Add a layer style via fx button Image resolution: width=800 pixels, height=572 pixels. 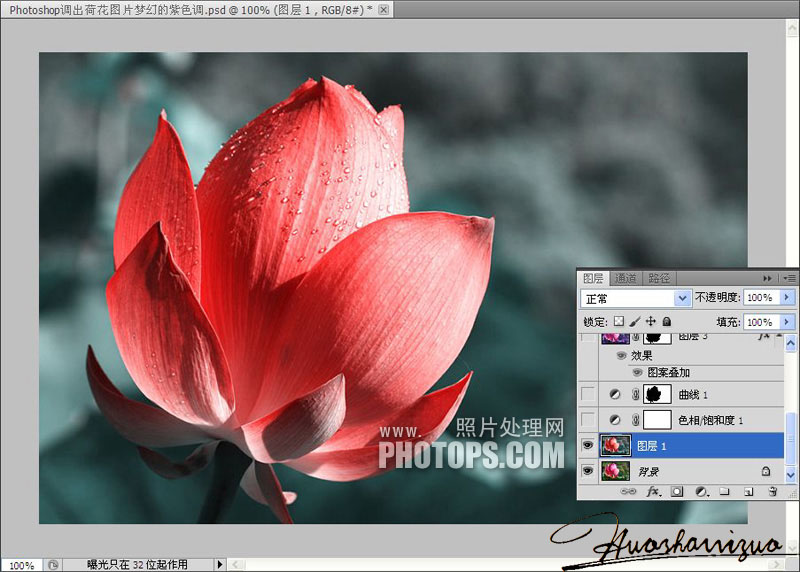654,491
